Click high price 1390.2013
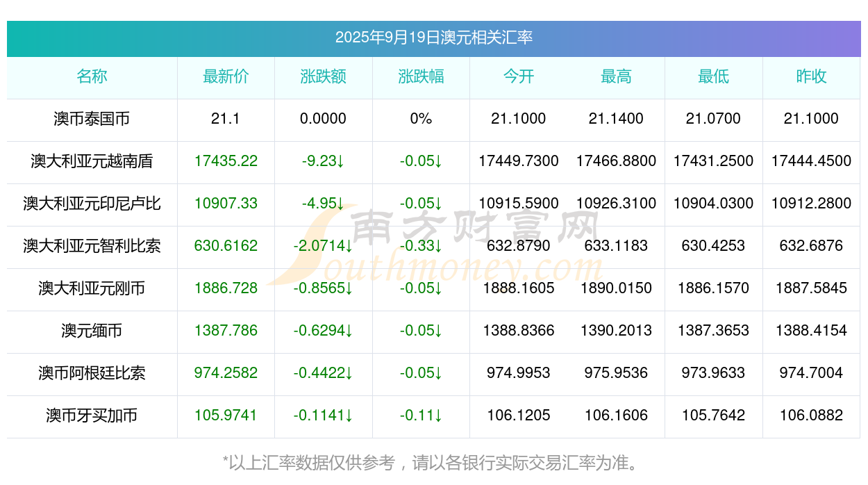868x485 pixels. (x=616, y=331)
